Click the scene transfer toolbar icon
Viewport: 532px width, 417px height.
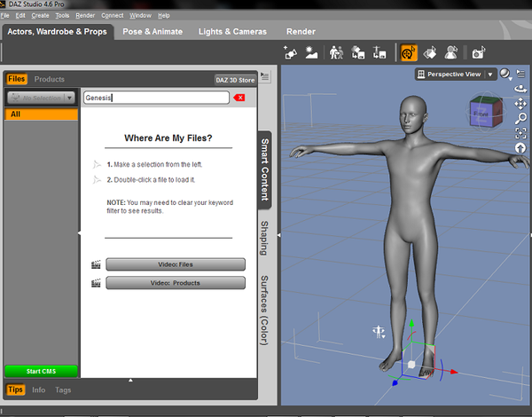tap(357, 52)
